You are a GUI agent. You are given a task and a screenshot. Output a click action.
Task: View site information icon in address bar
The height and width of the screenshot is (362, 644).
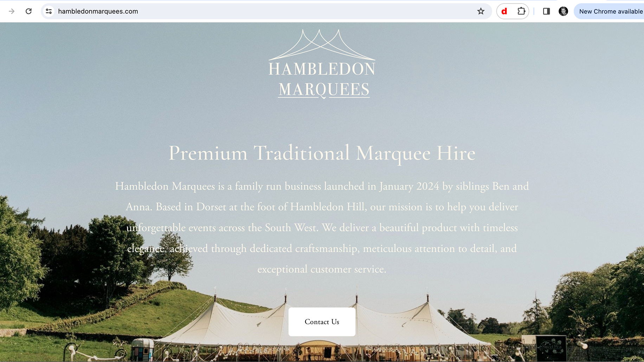pyautogui.click(x=49, y=11)
